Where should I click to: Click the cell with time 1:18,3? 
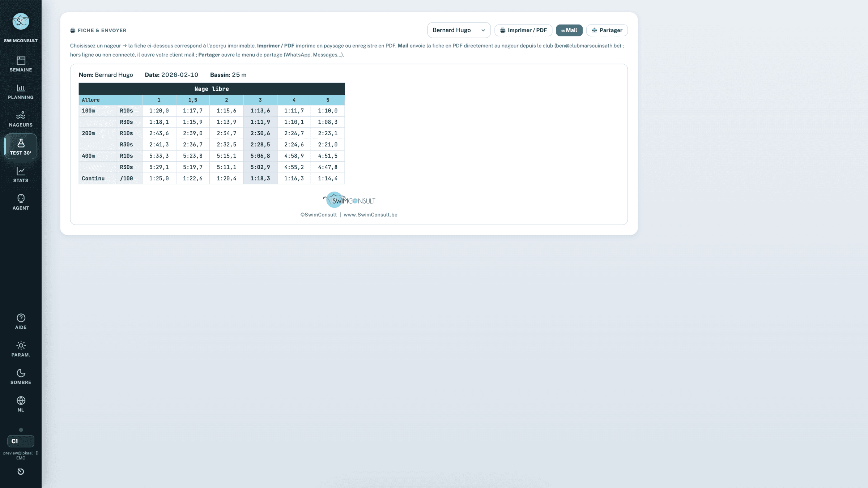click(x=260, y=179)
